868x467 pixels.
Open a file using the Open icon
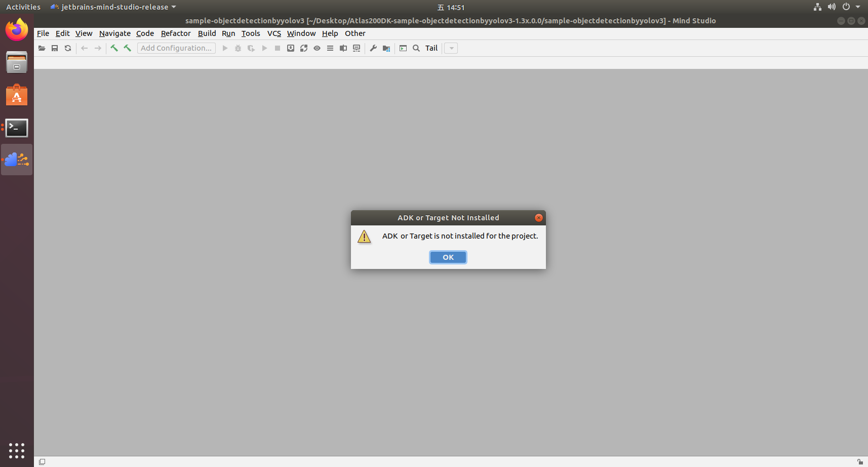pyautogui.click(x=42, y=48)
